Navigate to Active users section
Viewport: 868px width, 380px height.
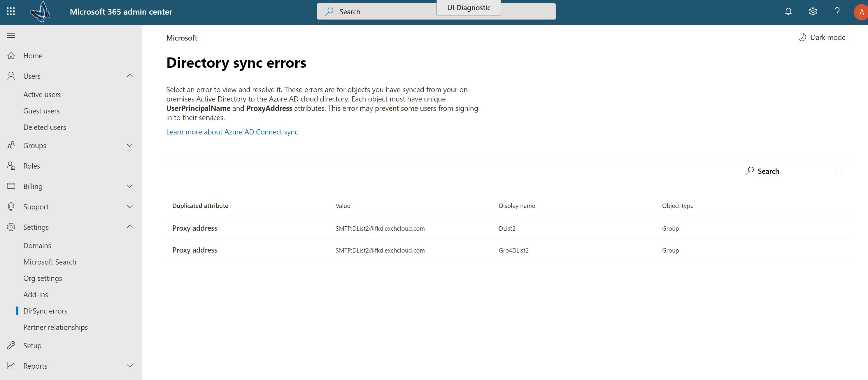pos(42,94)
